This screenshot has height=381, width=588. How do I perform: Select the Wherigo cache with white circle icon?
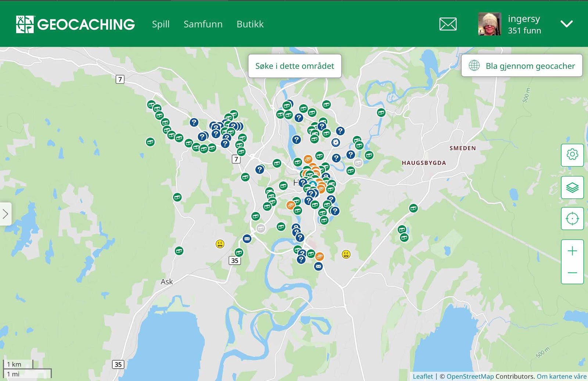coord(336,142)
